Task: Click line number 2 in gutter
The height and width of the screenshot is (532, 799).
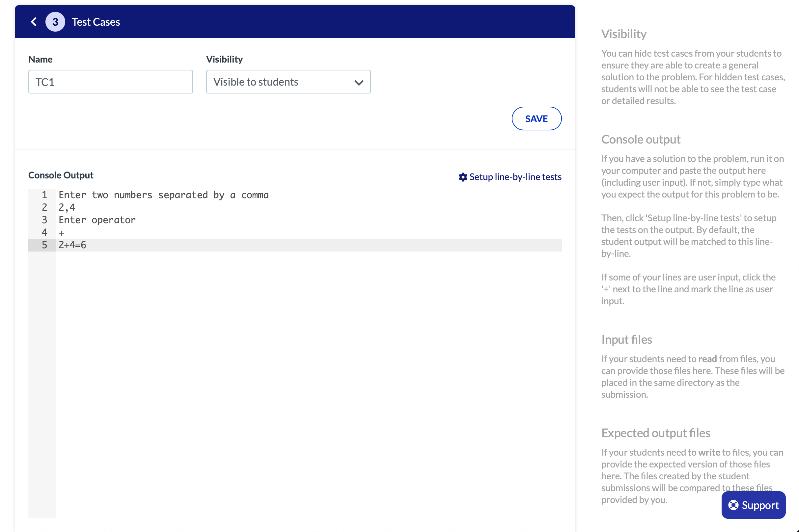Action: coord(44,207)
